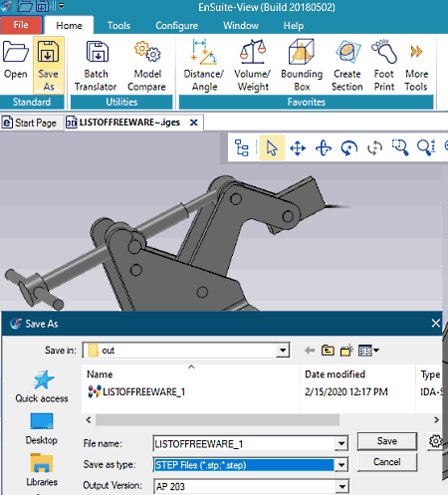Click quick-access save icon in title bar
Screen dimensions: 448x495
[x=42, y=6]
